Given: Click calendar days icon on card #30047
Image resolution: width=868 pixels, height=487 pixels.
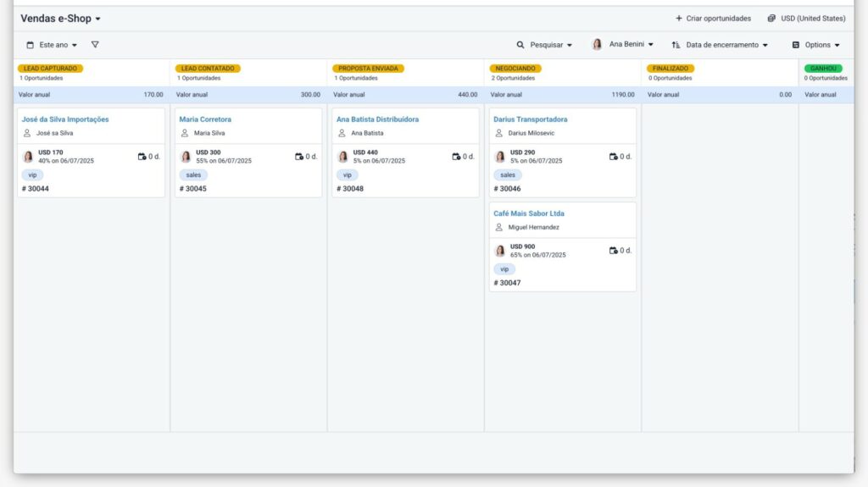Looking at the screenshot, I should pos(614,251).
